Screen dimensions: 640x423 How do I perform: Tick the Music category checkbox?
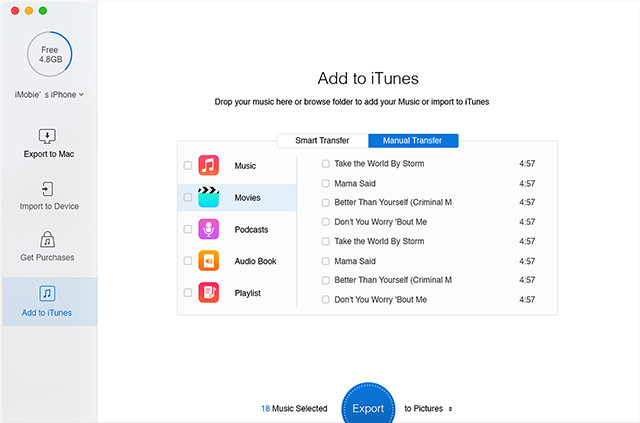click(188, 165)
